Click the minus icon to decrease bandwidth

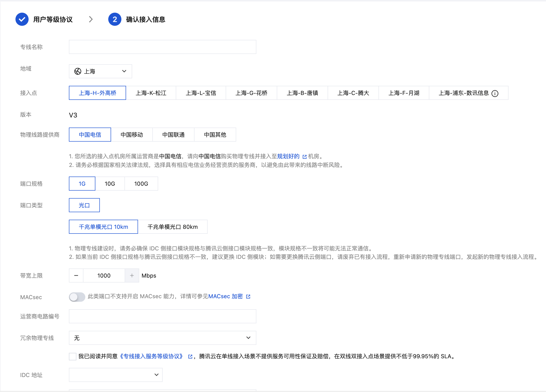pos(76,275)
